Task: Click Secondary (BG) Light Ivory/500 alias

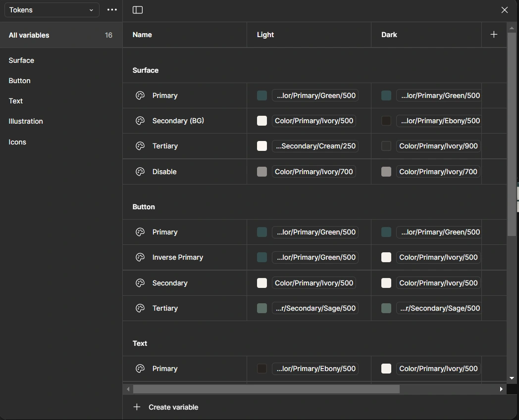Action: (x=314, y=121)
